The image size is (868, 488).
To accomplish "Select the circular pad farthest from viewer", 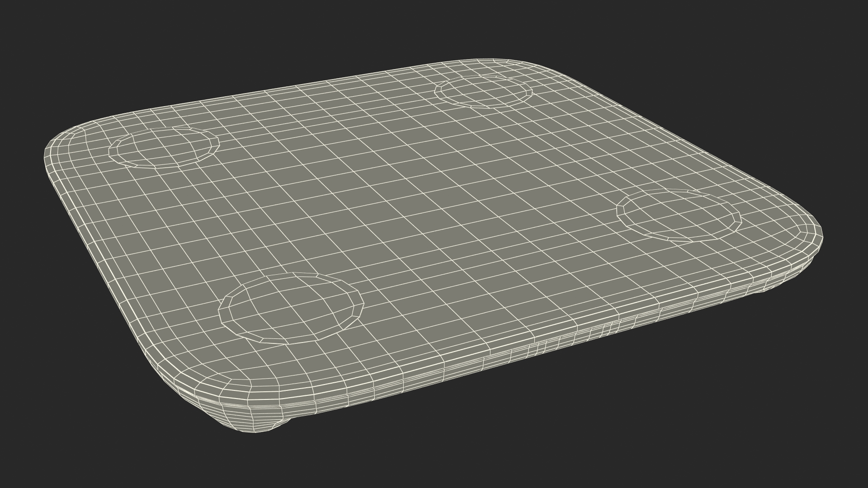I will (x=484, y=92).
